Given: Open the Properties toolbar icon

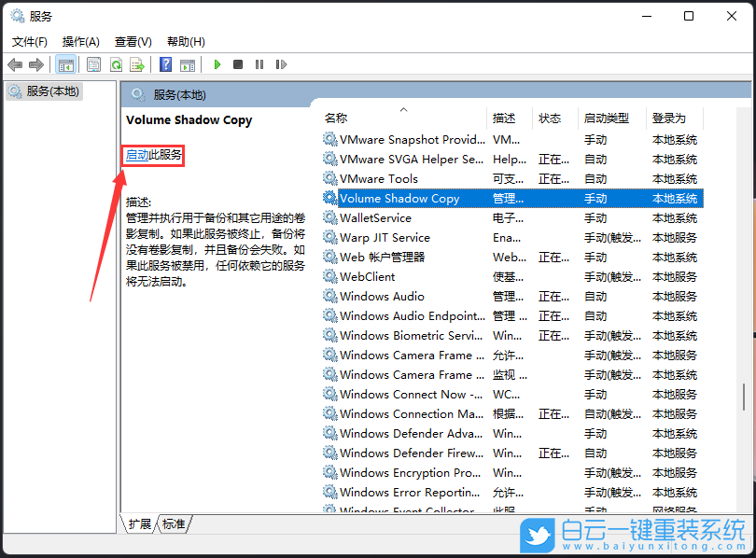Looking at the screenshot, I should [x=92, y=64].
